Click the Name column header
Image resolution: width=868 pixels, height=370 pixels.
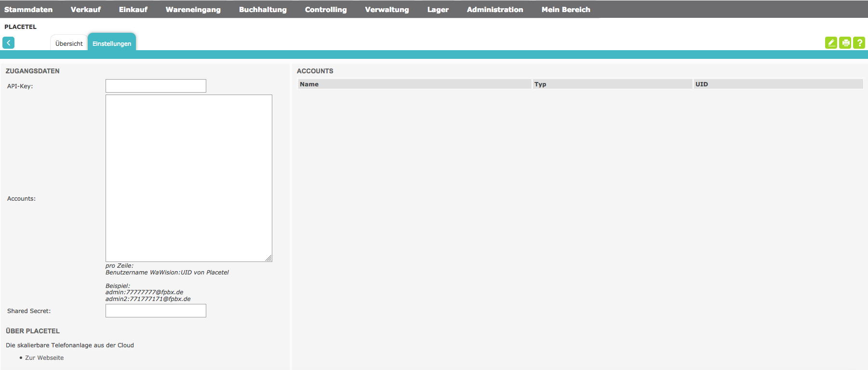point(414,84)
